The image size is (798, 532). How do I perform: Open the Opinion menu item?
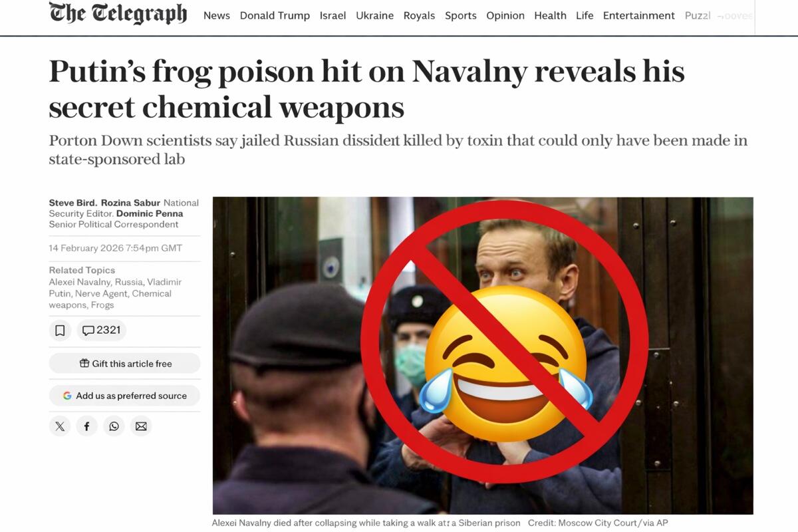tap(505, 15)
